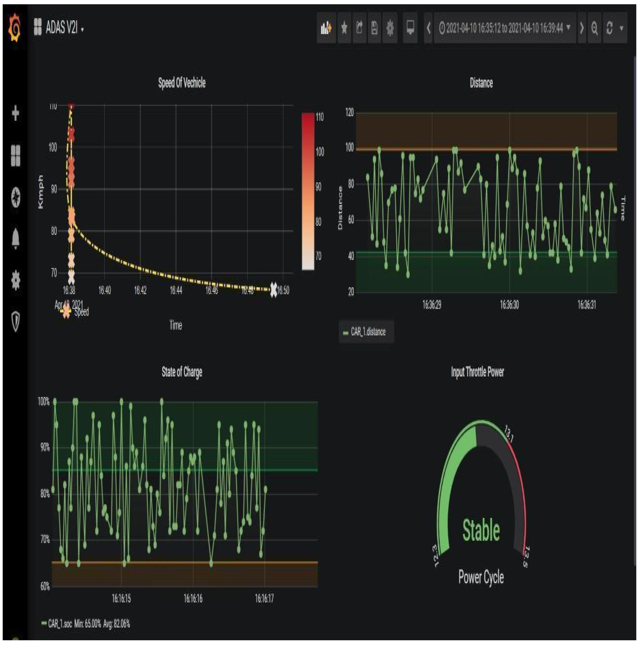This screenshot has width=644, height=645.
Task: Enter TV kiosk mode via monitor icon
Action: (410, 29)
